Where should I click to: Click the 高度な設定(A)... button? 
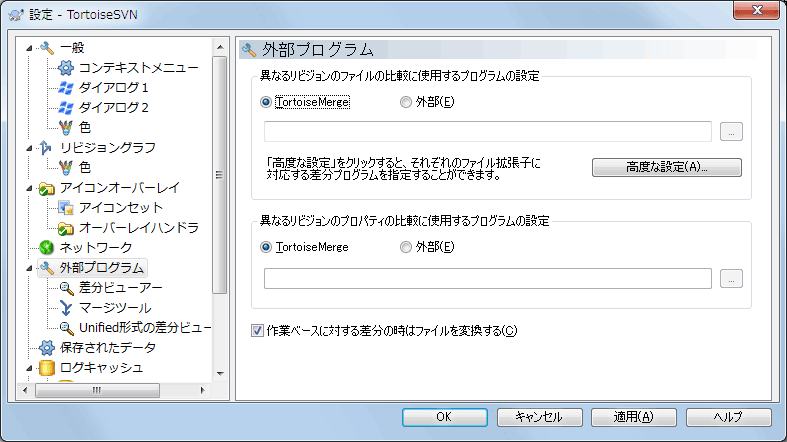[x=667, y=167]
